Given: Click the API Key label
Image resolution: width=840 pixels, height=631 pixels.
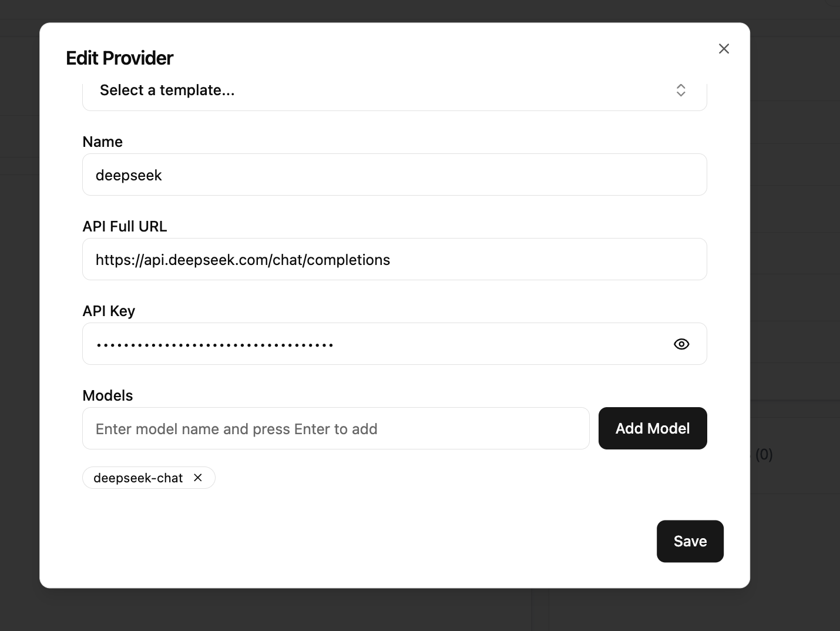Looking at the screenshot, I should pyautogui.click(x=109, y=311).
